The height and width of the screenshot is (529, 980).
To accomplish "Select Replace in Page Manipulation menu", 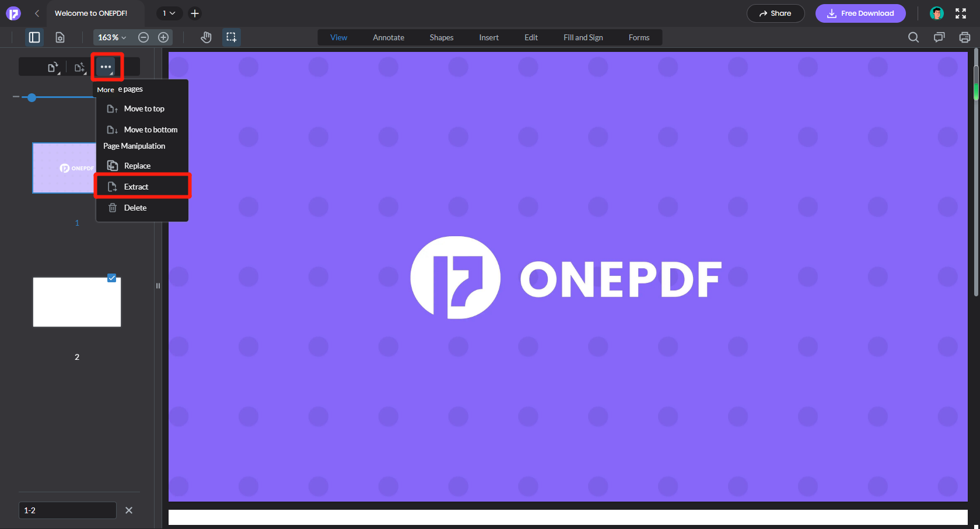I will [x=142, y=166].
